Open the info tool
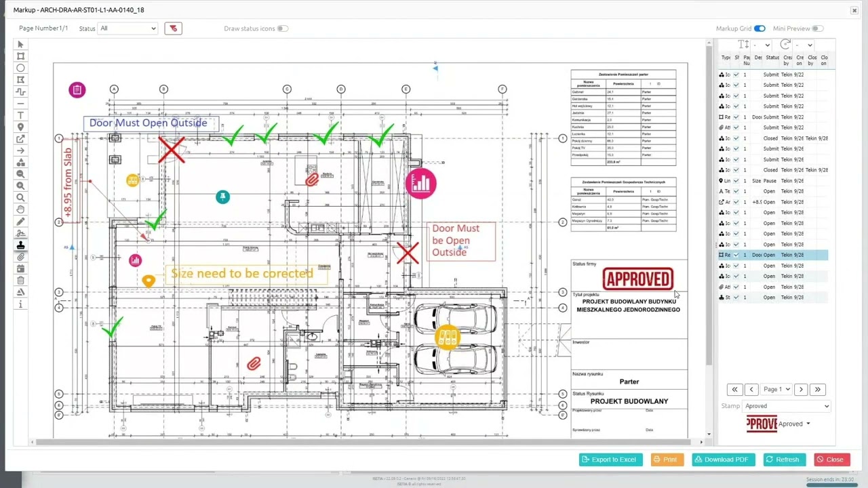This screenshot has width=868, height=488. (20, 304)
